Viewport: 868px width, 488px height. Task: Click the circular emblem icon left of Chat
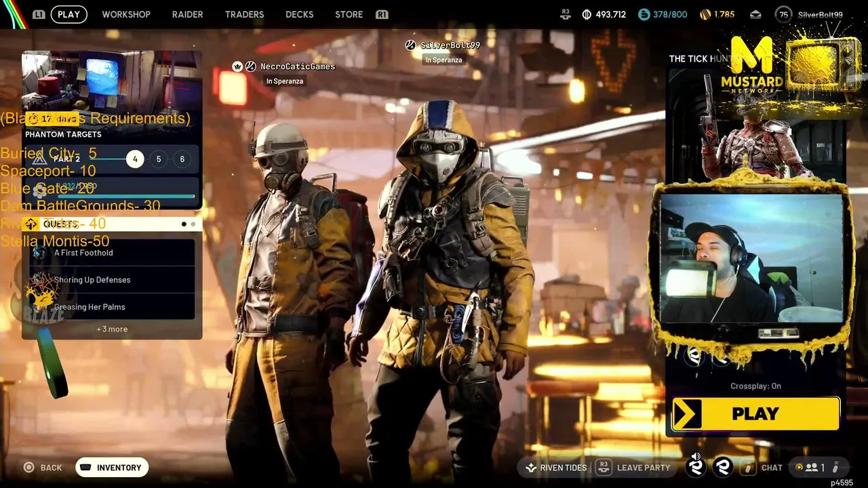coord(723,466)
